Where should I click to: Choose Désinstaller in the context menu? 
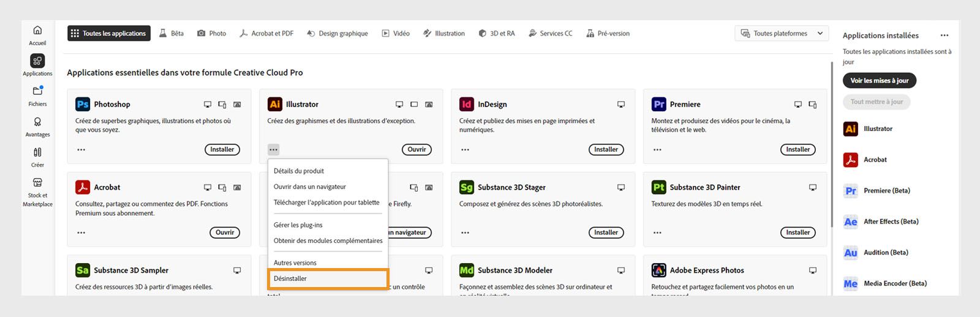[x=328, y=278]
